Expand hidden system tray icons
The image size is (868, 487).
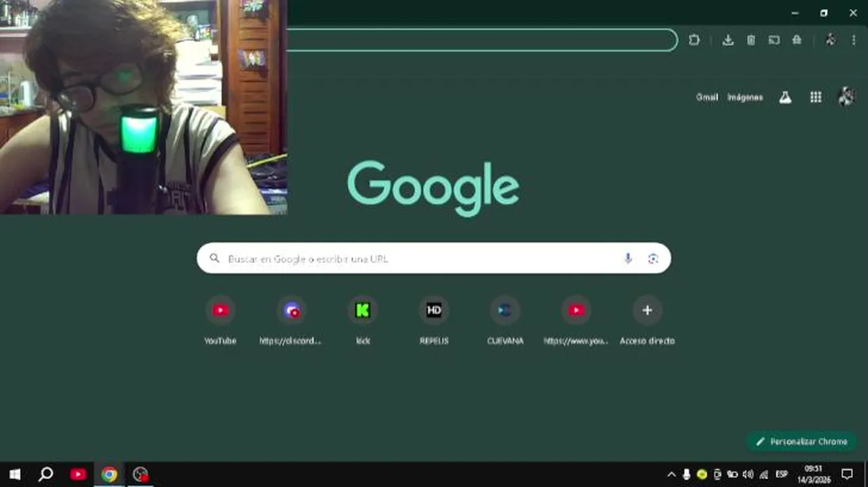point(671,474)
